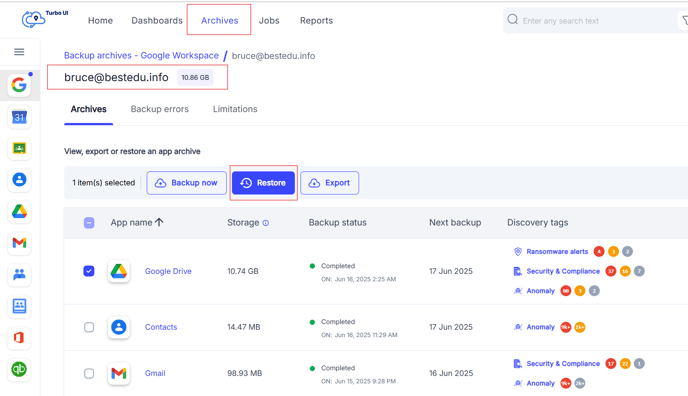
Task: Open Anomaly tag in Google Drive row
Action: (x=541, y=291)
